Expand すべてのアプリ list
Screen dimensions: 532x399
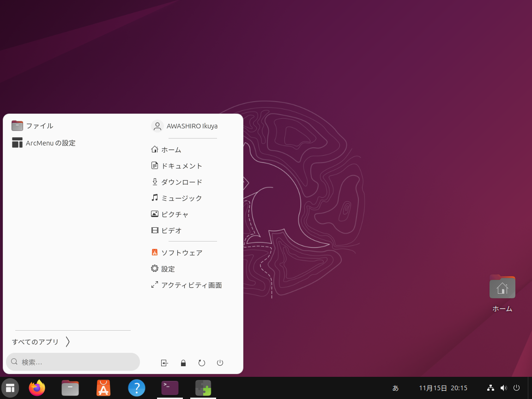tap(42, 342)
